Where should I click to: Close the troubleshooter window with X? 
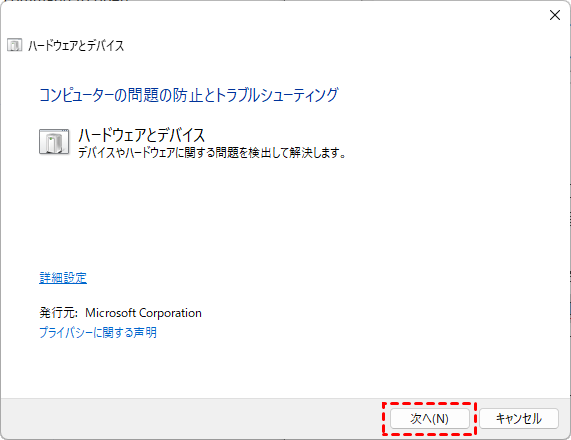(x=555, y=15)
